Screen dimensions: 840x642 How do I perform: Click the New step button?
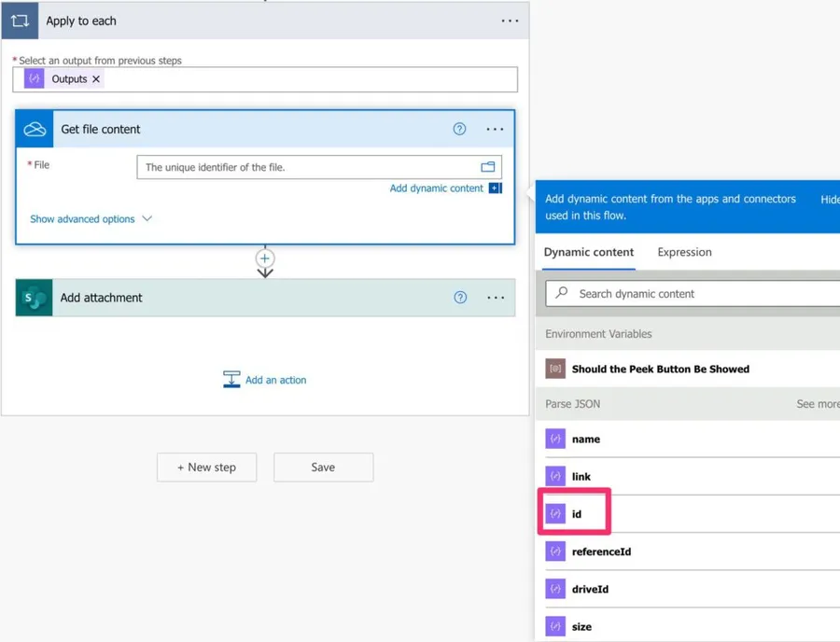206,468
